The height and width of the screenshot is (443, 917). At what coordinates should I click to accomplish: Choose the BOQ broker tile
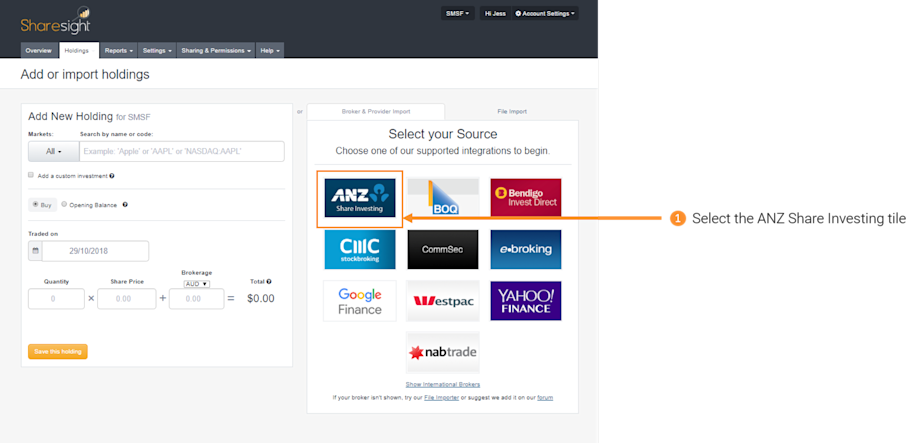tap(443, 198)
